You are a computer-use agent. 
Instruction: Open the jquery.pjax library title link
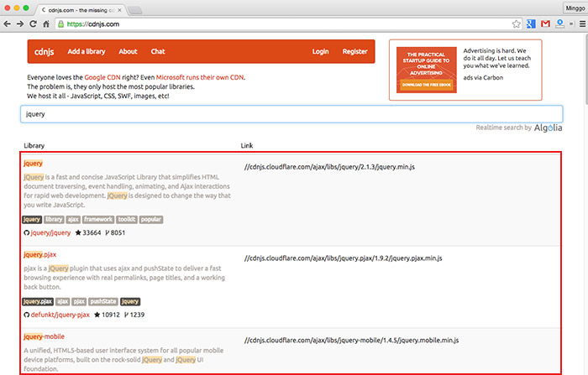[39, 255]
